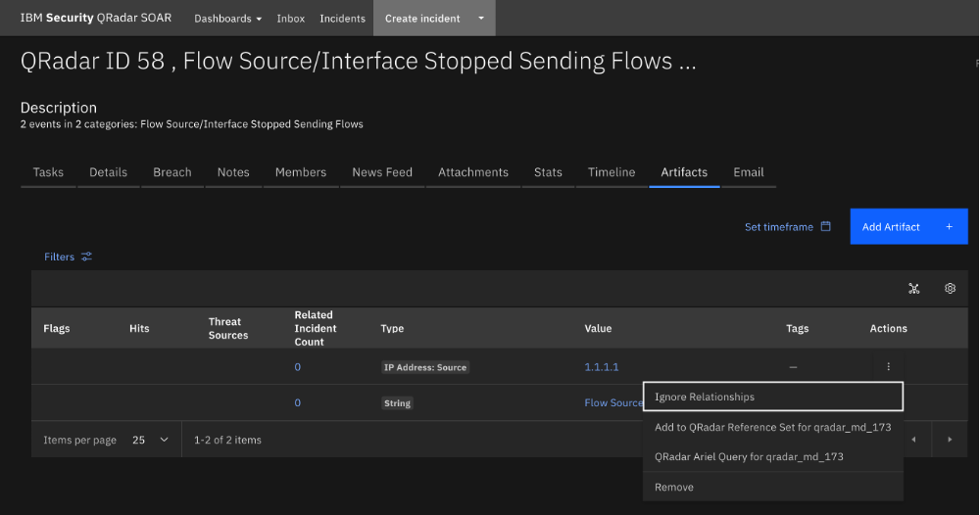
Task: Open actions kebab menu for 1.1.1.1 row
Action: [888, 367]
